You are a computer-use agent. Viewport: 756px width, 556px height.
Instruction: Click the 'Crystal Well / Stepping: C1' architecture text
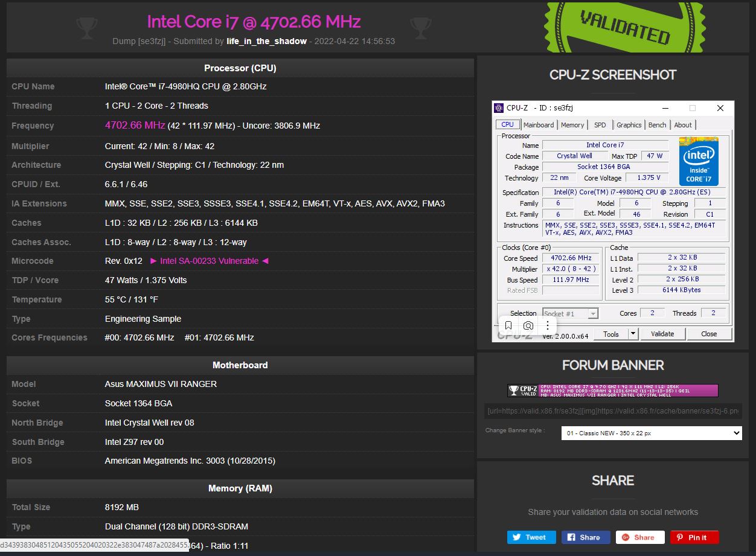194,165
